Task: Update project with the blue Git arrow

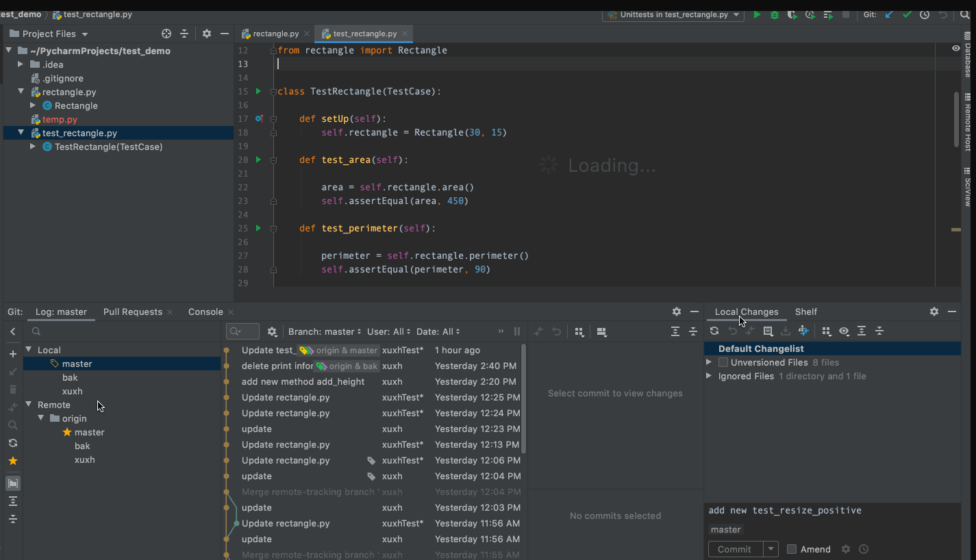Action: pos(889,14)
